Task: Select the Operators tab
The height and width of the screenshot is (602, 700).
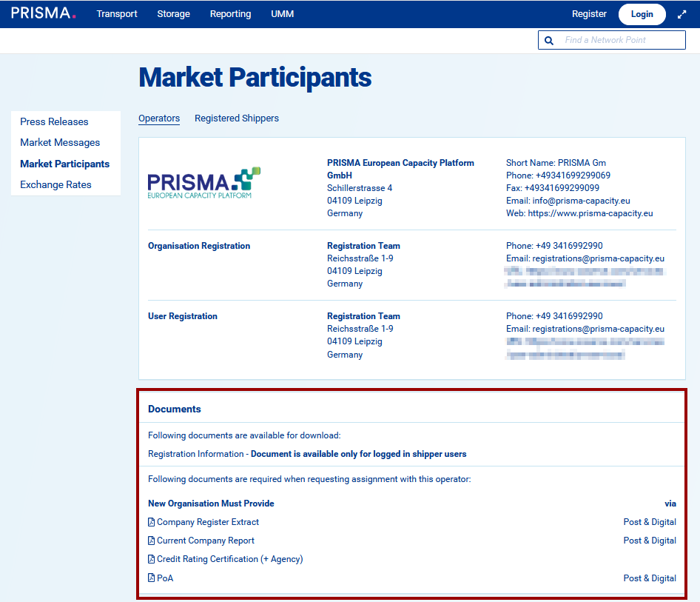Action: point(159,118)
